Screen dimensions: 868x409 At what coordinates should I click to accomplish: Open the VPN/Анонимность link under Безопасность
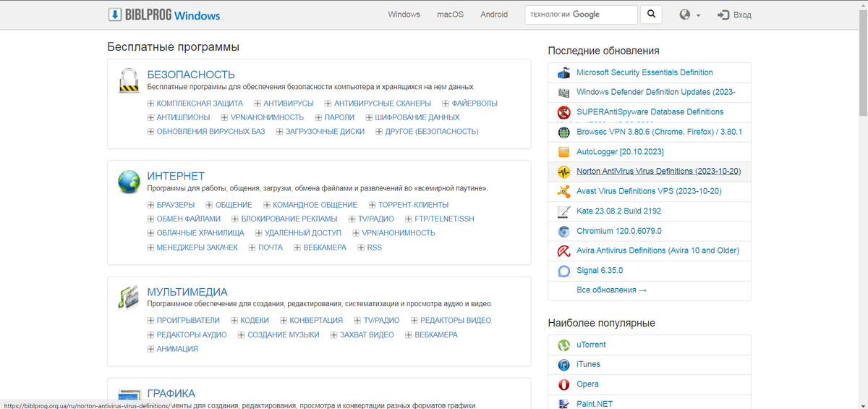[x=268, y=117]
